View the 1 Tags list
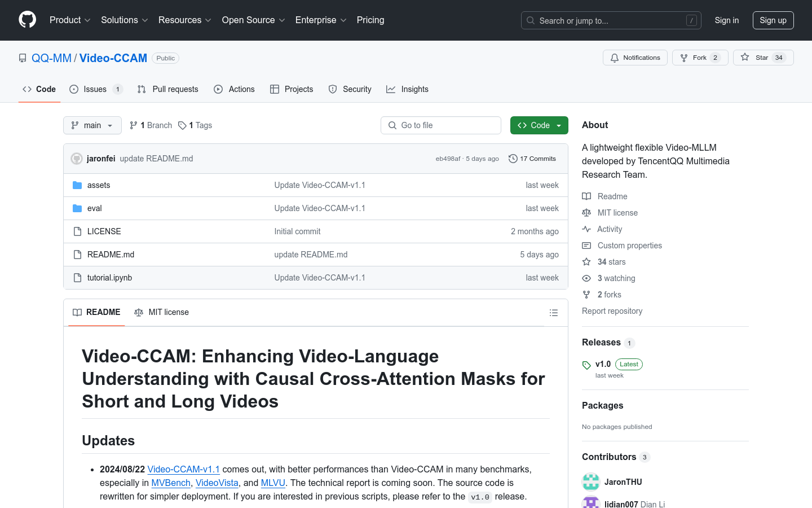812x508 pixels. click(x=195, y=125)
